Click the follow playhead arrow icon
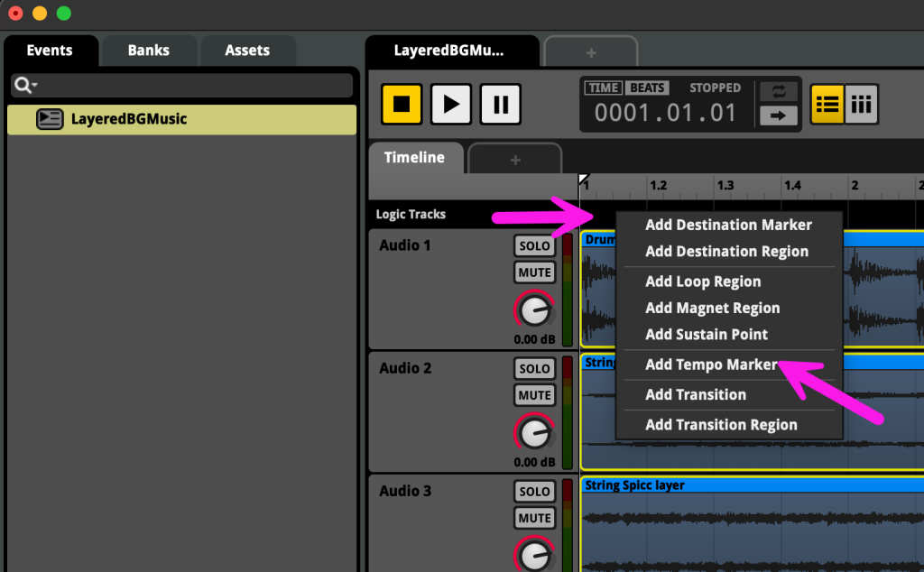This screenshot has width=924, height=572. tap(778, 115)
